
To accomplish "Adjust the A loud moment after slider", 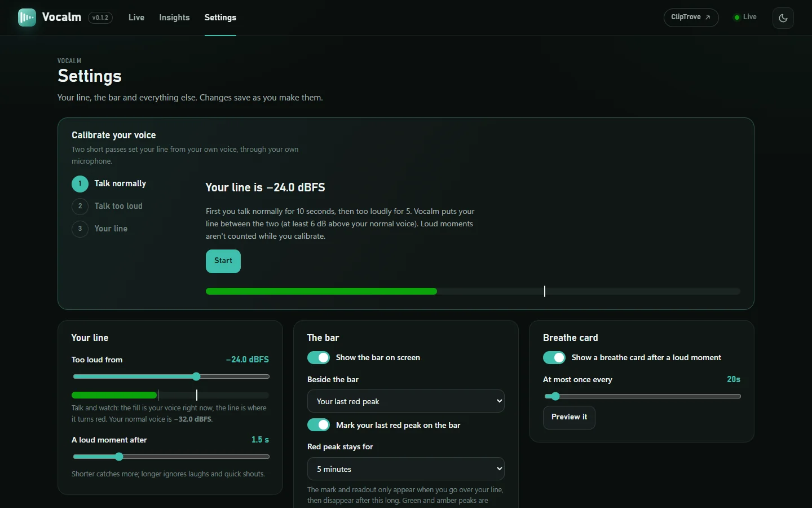I will [x=171, y=457].
